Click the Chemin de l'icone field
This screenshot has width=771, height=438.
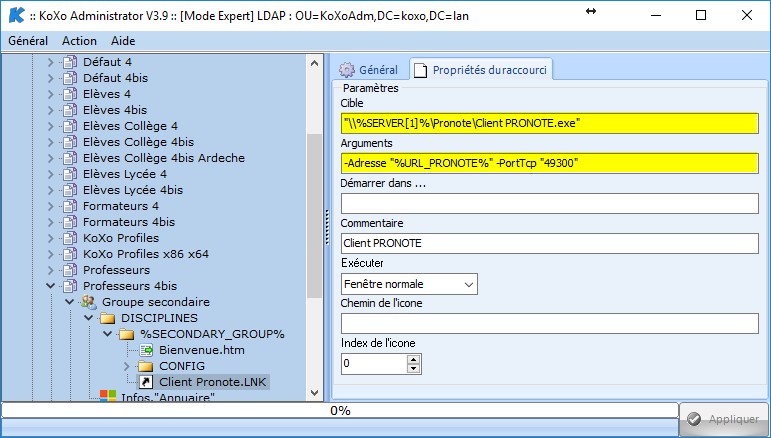pos(550,323)
